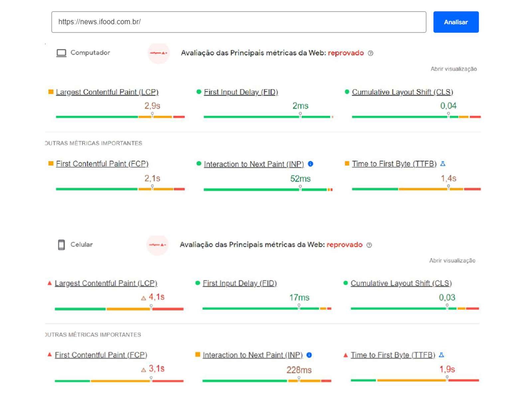532x404 pixels.
Task: Open the desktop Largest Contentful Paint link
Action: pos(107,92)
